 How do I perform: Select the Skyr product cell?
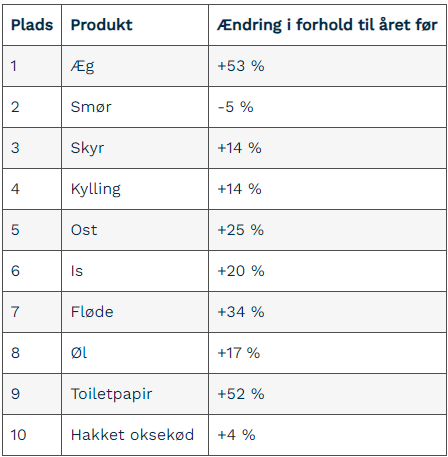135,148
